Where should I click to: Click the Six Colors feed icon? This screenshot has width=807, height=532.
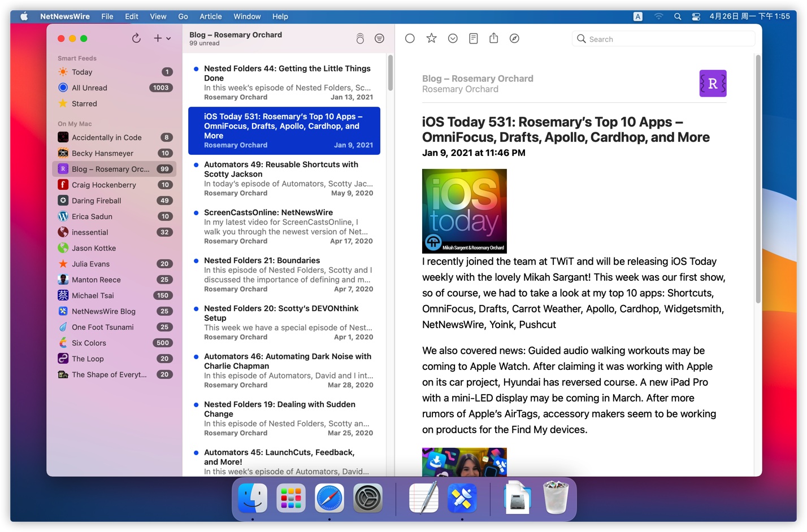tap(63, 343)
